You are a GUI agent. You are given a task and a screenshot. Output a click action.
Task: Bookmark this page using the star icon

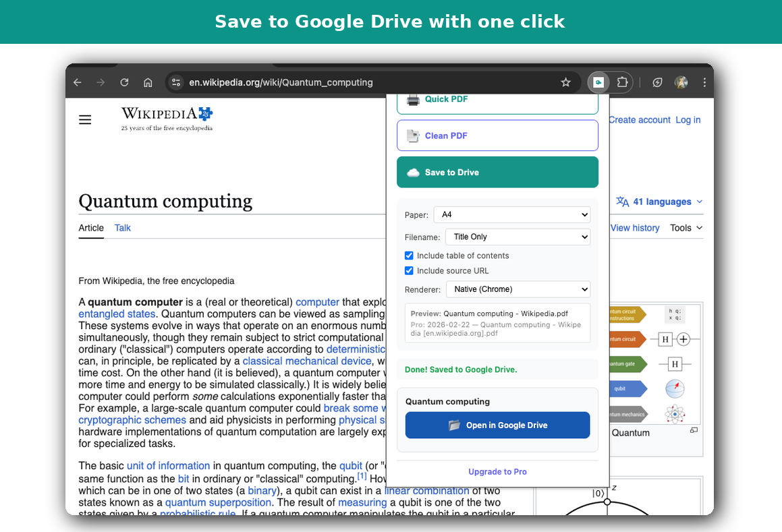(x=565, y=82)
